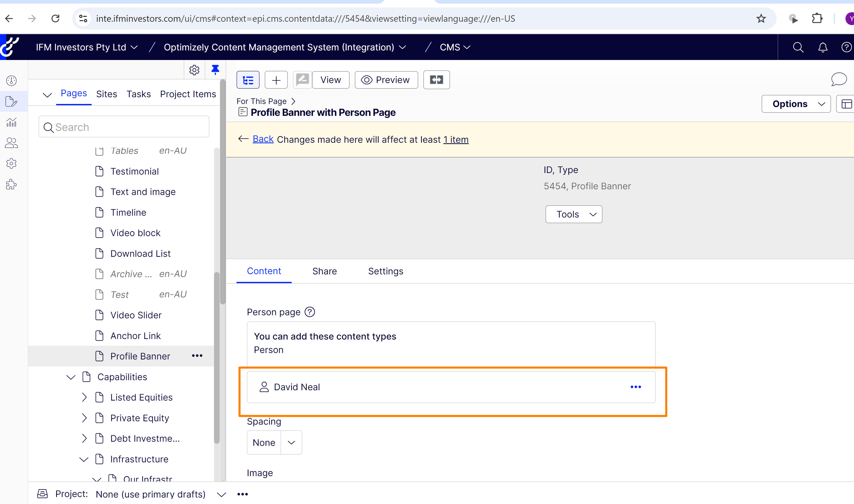
Task: Toggle the pin on the navigation pane
Action: point(215,70)
